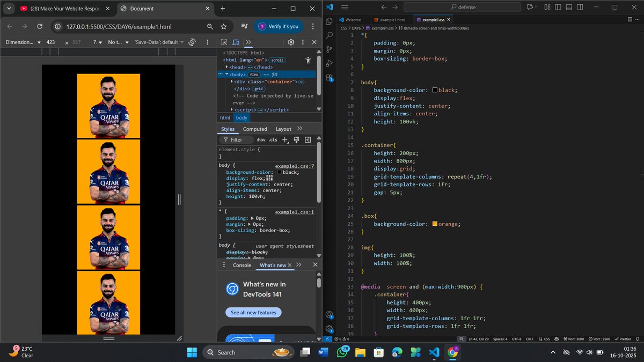Open the Console drawer tab
This screenshot has width=644, height=362.
coord(242,265)
